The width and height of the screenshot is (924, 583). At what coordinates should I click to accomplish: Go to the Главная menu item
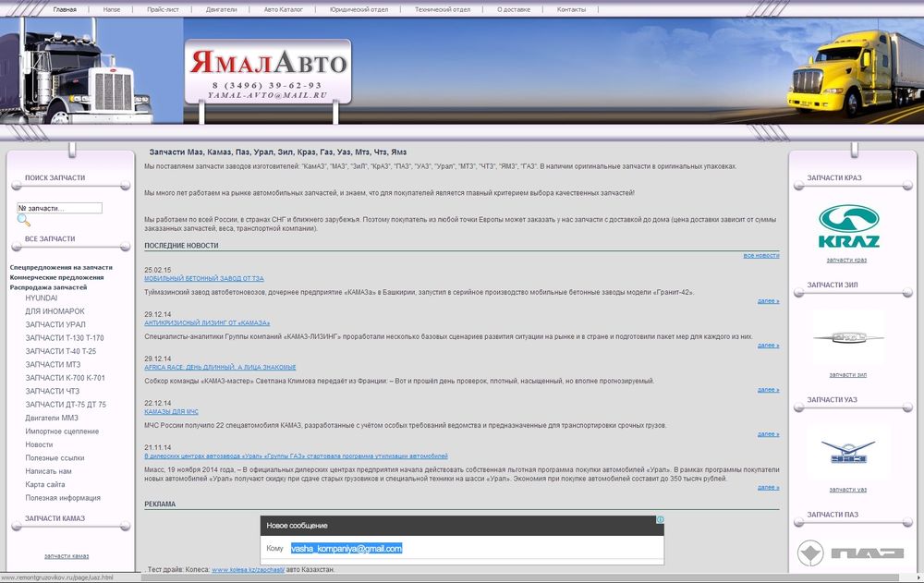tap(65, 9)
